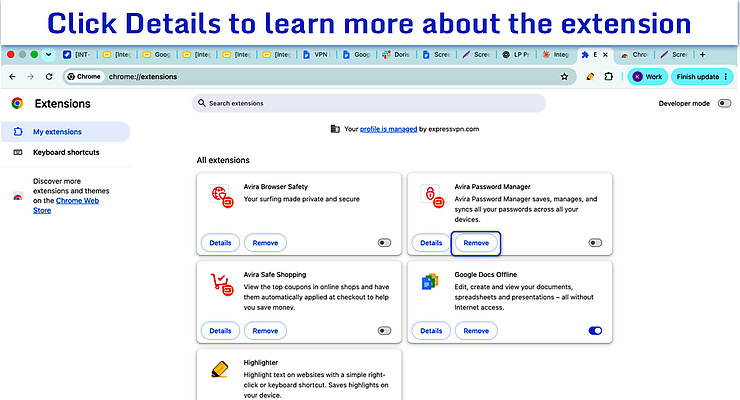Click the Chrome Web Store rainbow icon in sidebar

[17, 196]
